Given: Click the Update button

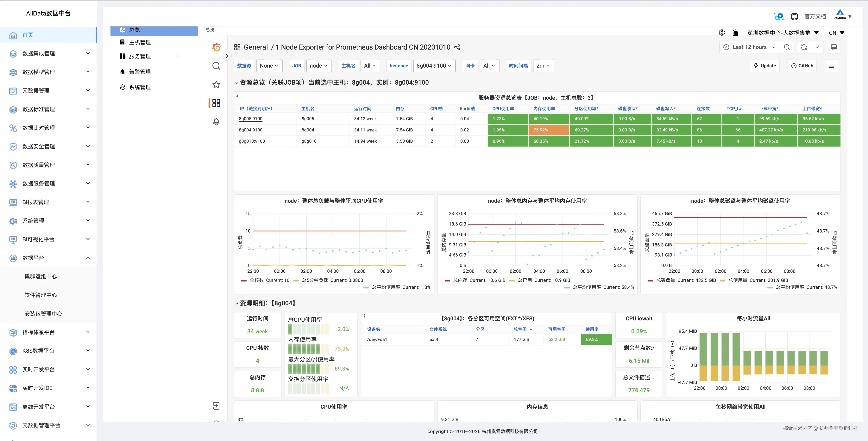Looking at the screenshot, I should tap(764, 66).
